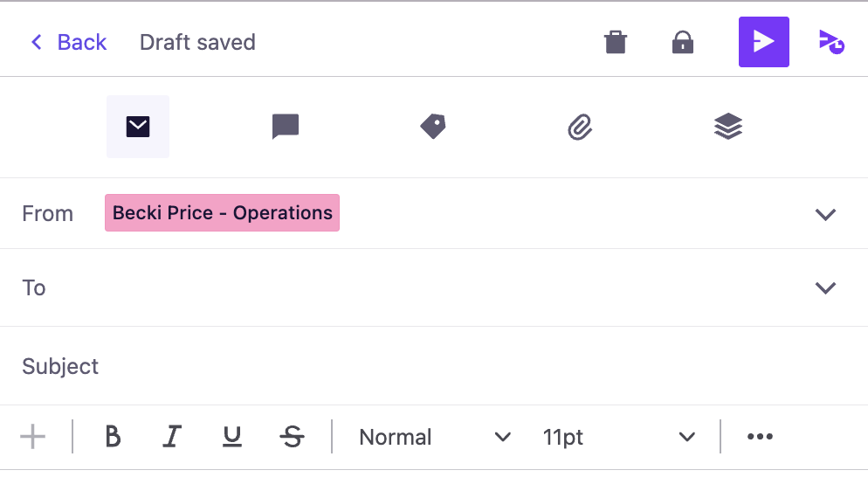The image size is (868, 498).
Task: Open the comments chat bubble tab
Action: 285,127
